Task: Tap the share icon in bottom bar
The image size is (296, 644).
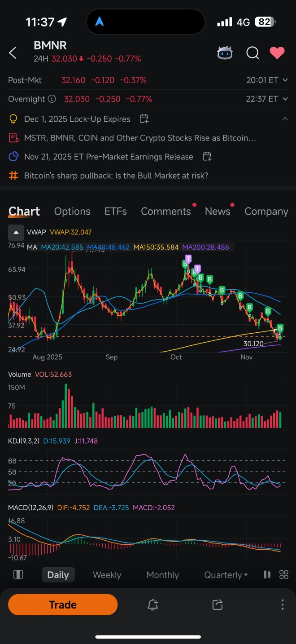Action: pyautogui.click(x=218, y=604)
